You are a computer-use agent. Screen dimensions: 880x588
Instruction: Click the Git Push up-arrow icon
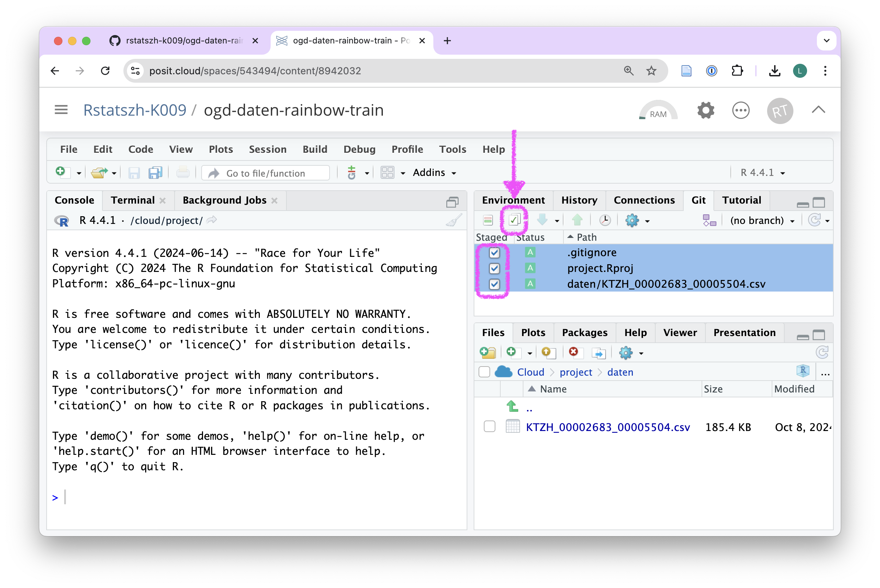(577, 220)
